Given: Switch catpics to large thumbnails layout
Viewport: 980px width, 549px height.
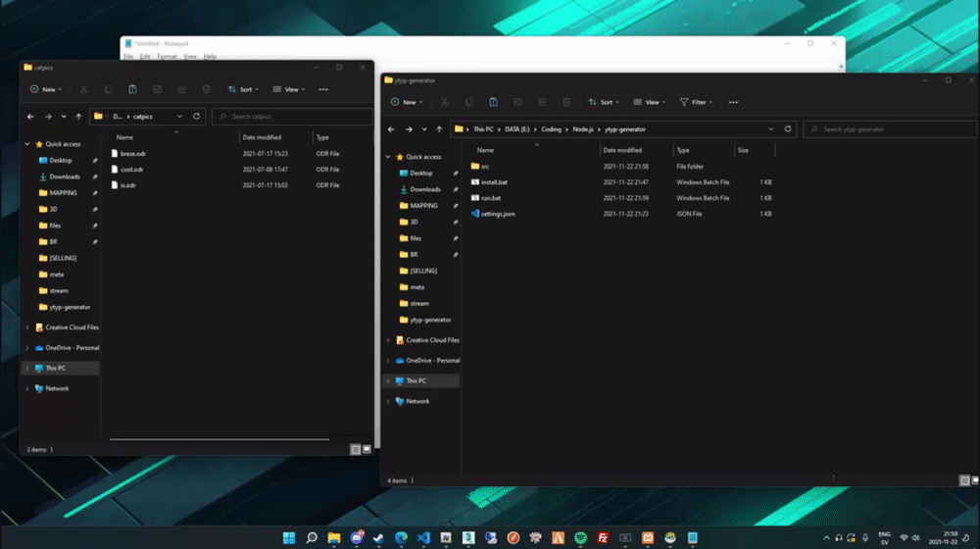Looking at the screenshot, I should [x=367, y=449].
